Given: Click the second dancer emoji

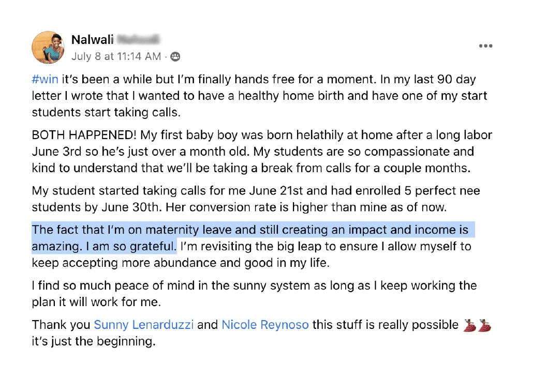Looking at the screenshot, I should click(x=485, y=325).
